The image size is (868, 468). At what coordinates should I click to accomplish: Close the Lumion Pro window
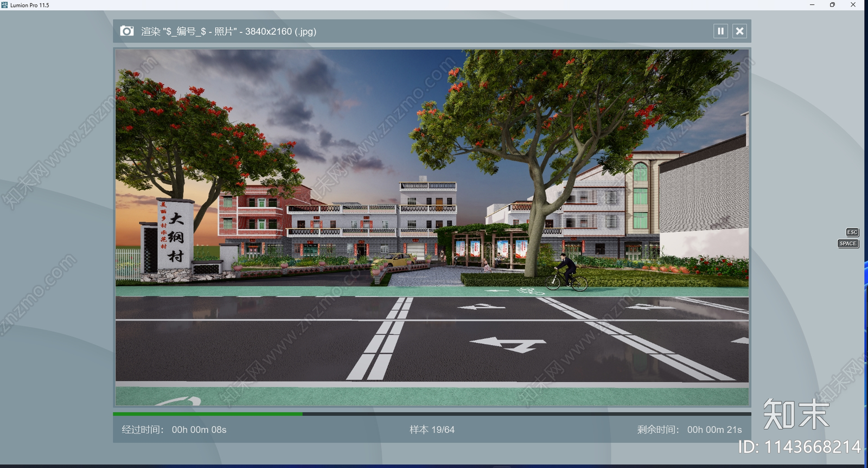853,5
